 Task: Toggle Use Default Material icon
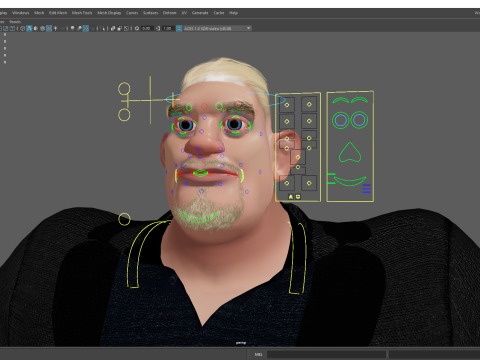pos(36,28)
